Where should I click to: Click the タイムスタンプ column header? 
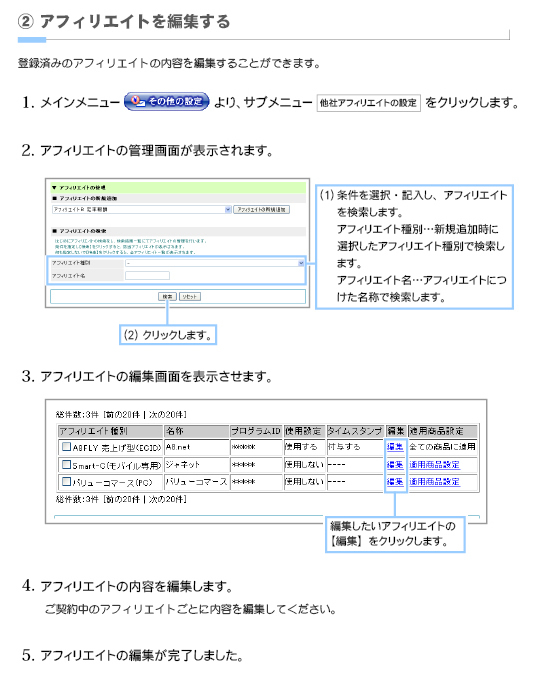(355, 431)
